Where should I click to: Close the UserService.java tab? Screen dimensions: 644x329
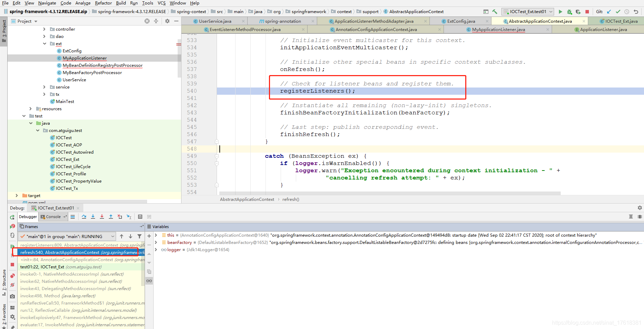pyautogui.click(x=243, y=21)
